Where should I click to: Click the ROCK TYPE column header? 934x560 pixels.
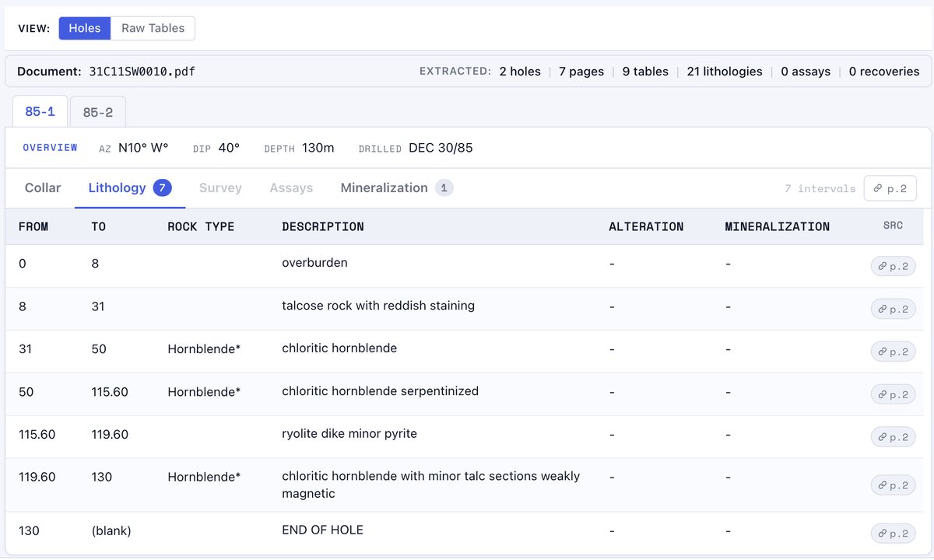tap(201, 226)
